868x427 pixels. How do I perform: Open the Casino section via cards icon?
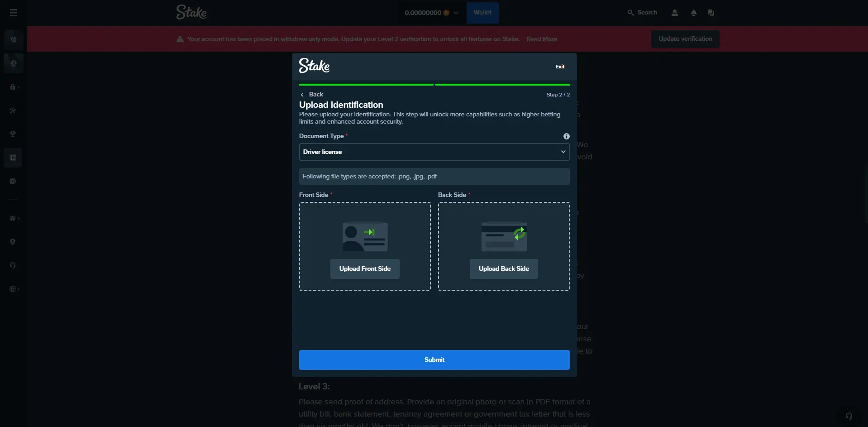click(x=13, y=39)
